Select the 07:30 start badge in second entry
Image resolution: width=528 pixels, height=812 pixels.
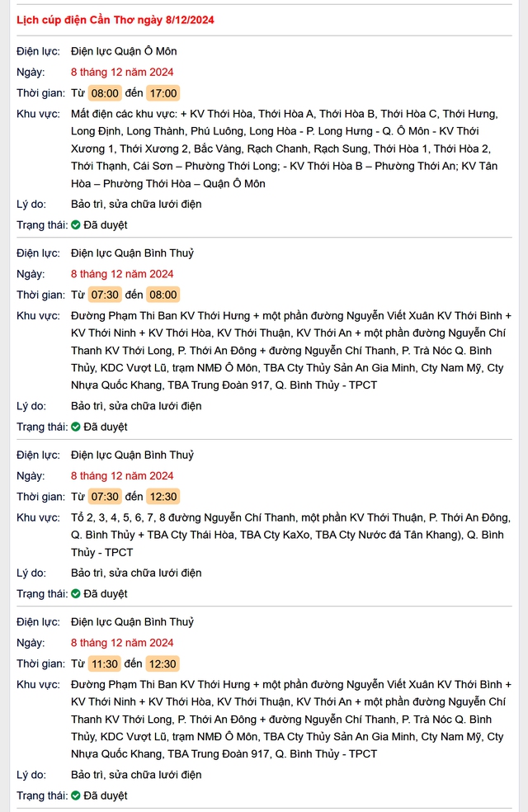tap(105, 295)
